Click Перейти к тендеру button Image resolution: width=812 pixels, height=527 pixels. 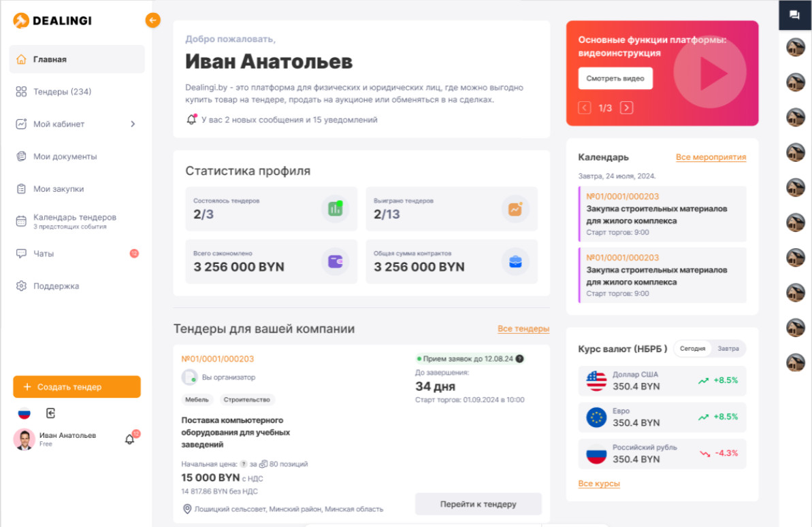tap(478, 505)
